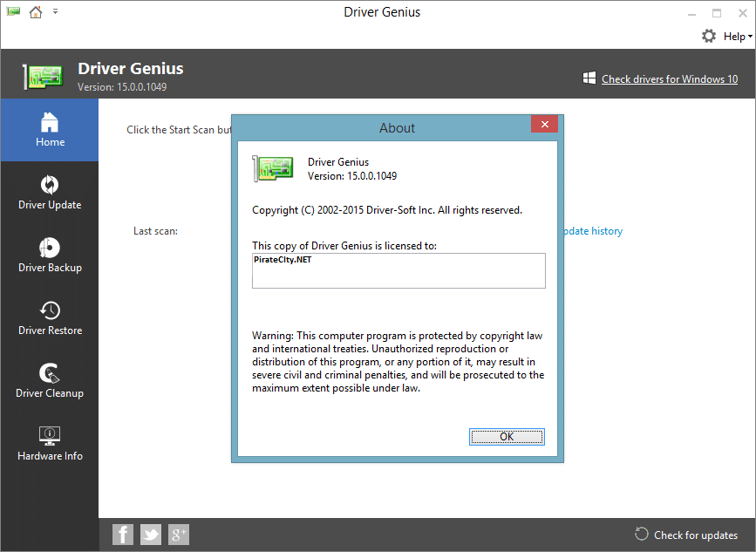Open the Driver Restore clock icon

[50, 310]
